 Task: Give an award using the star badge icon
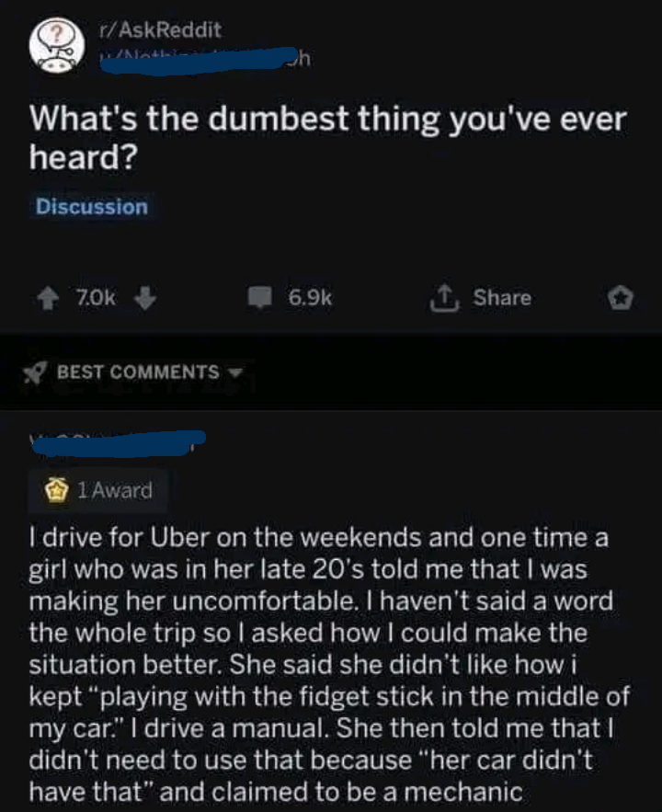coord(622,298)
